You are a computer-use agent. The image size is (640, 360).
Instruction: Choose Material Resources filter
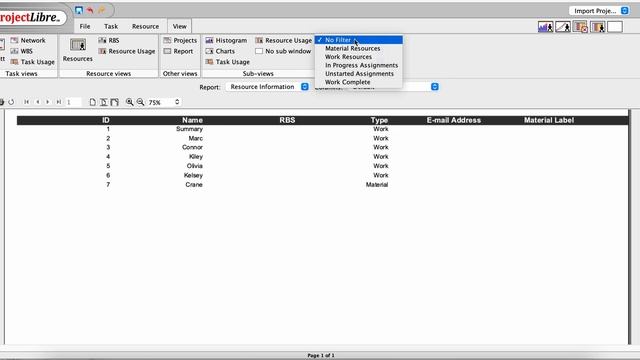coord(359,49)
